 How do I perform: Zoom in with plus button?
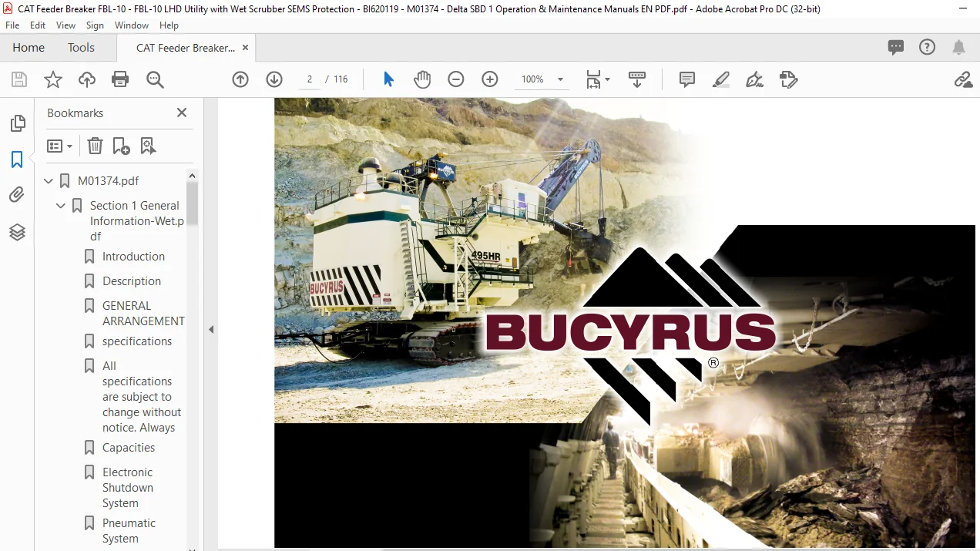coord(490,79)
